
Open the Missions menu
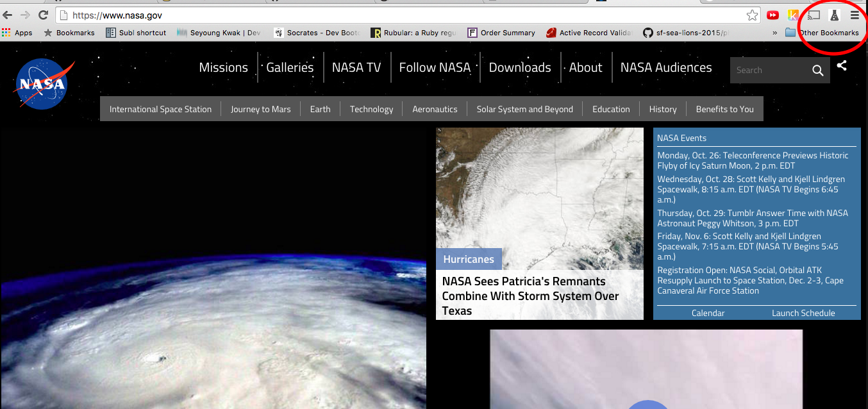click(223, 67)
